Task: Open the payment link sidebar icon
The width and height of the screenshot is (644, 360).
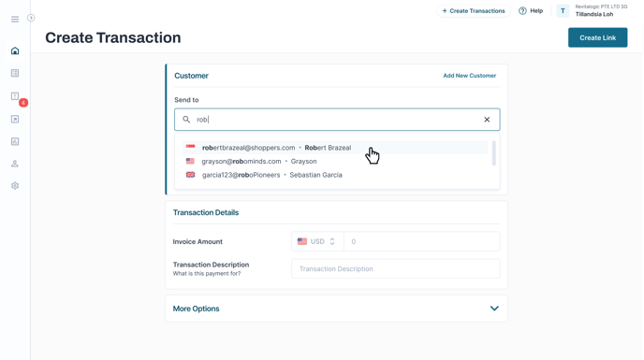Action: click(15, 119)
